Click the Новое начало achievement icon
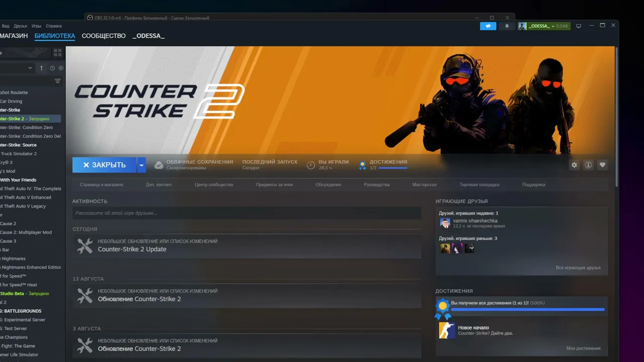Screen dimensions: 644x362 pyautogui.click(x=447, y=330)
